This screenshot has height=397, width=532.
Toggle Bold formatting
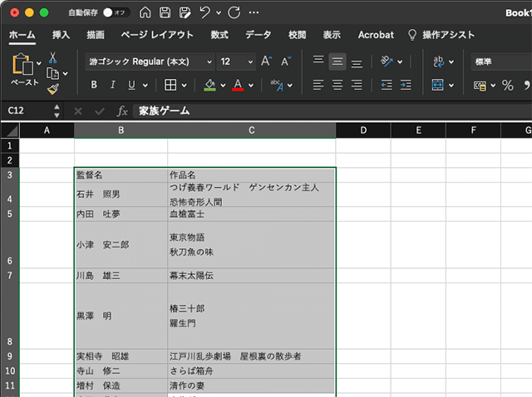click(94, 85)
